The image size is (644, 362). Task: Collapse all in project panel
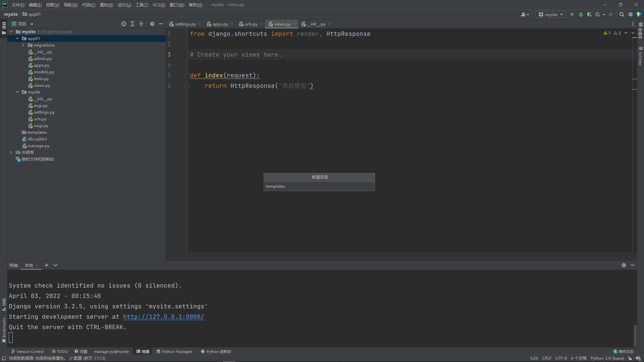pos(141,24)
